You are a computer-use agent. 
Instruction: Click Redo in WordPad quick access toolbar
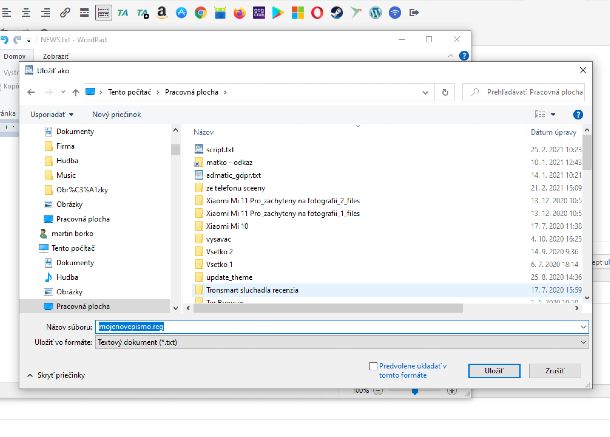pos(17,40)
